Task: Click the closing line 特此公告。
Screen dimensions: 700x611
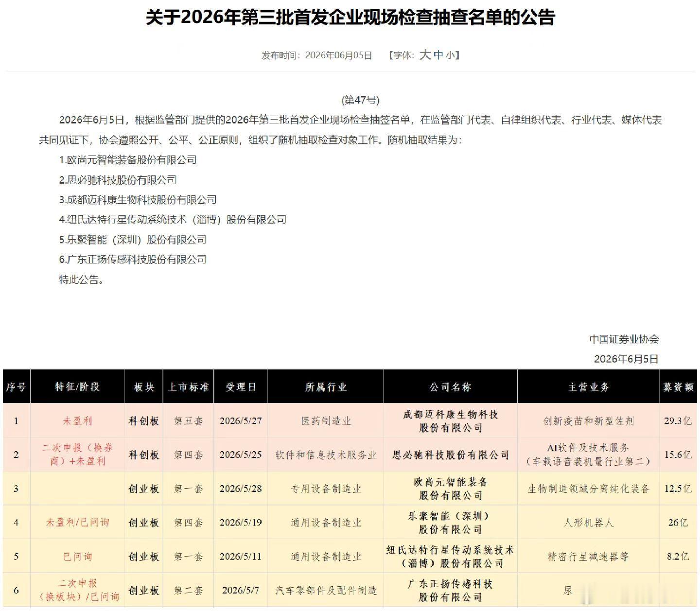Action: pos(81,279)
